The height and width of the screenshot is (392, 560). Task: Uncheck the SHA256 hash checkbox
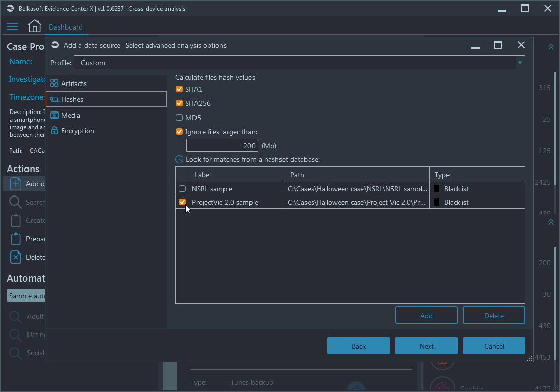[179, 103]
